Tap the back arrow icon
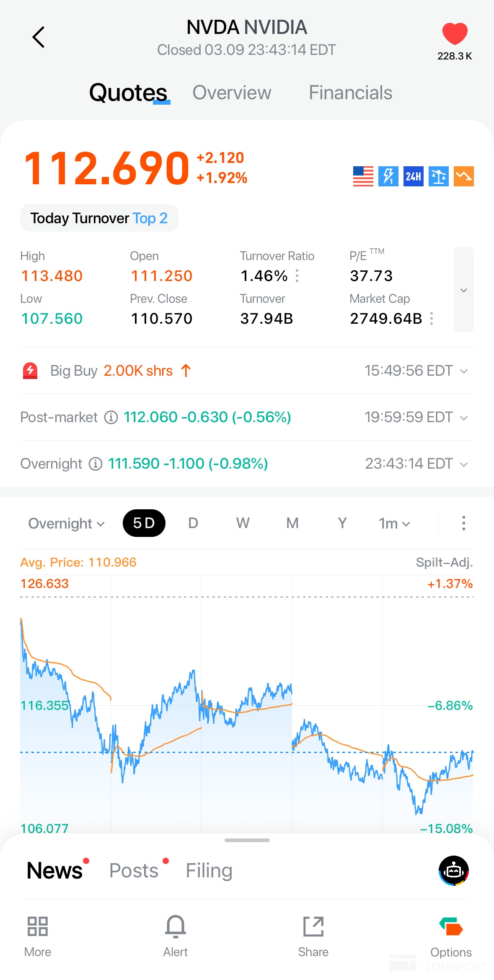The image size is (494, 980). pyautogui.click(x=39, y=37)
